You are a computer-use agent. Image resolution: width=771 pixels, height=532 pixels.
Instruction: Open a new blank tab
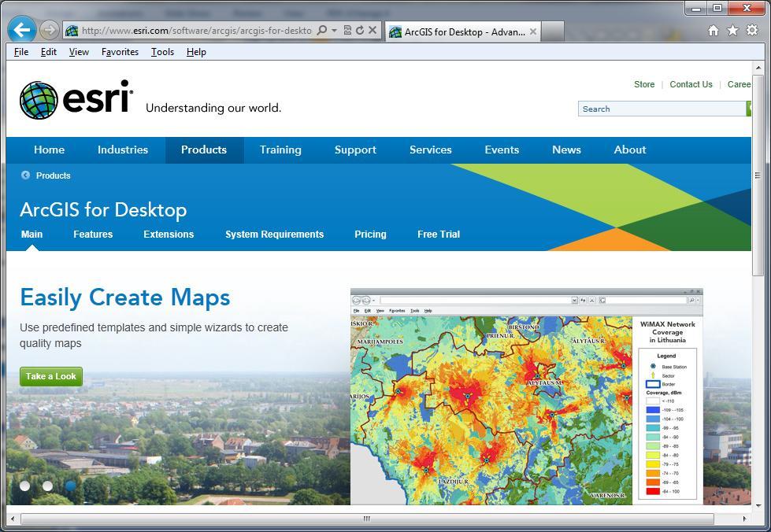point(553,32)
